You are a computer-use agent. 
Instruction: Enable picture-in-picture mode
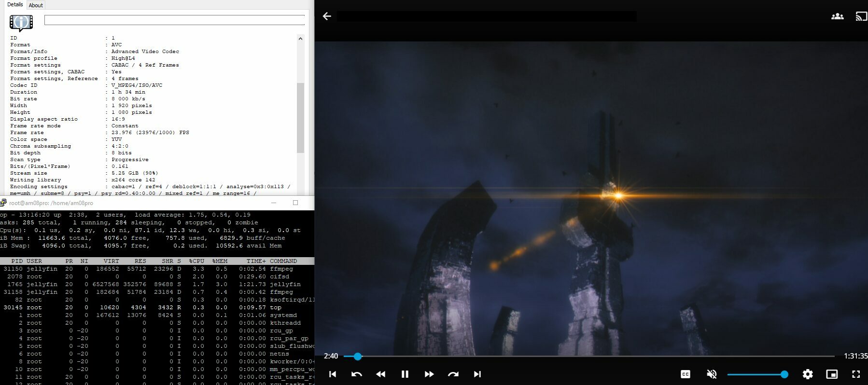(x=832, y=374)
